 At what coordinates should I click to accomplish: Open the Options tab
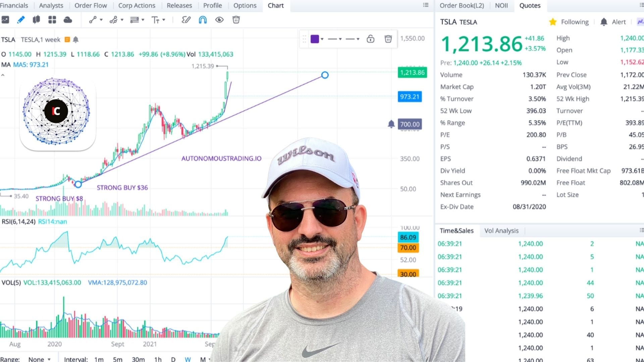coord(245,5)
